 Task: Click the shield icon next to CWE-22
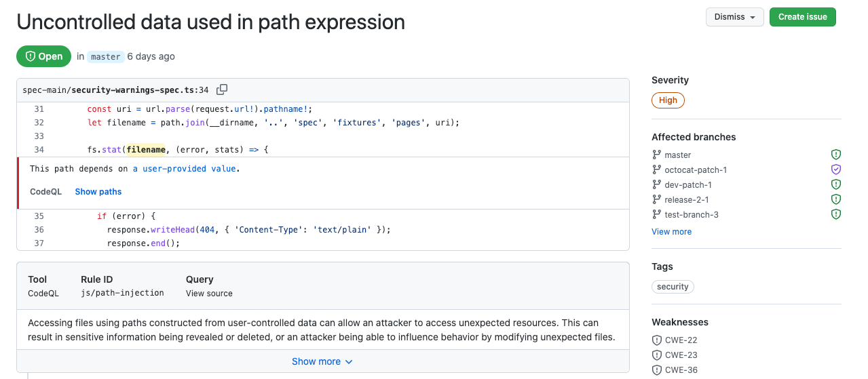tap(656, 340)
